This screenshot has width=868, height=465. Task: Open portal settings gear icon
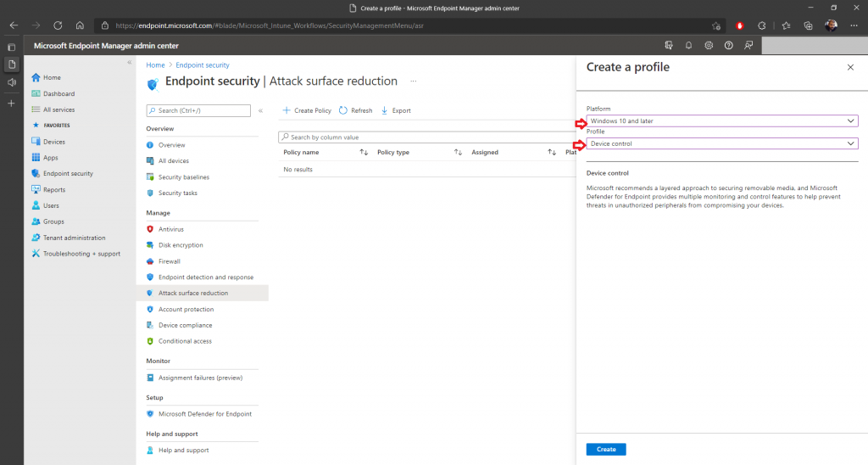point(709,46)
